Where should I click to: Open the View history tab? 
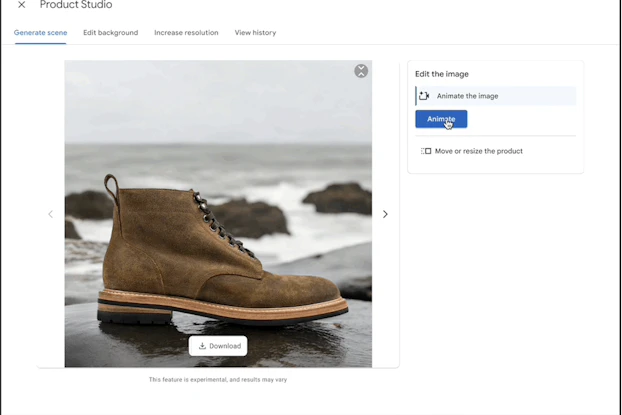pos(255,33)
